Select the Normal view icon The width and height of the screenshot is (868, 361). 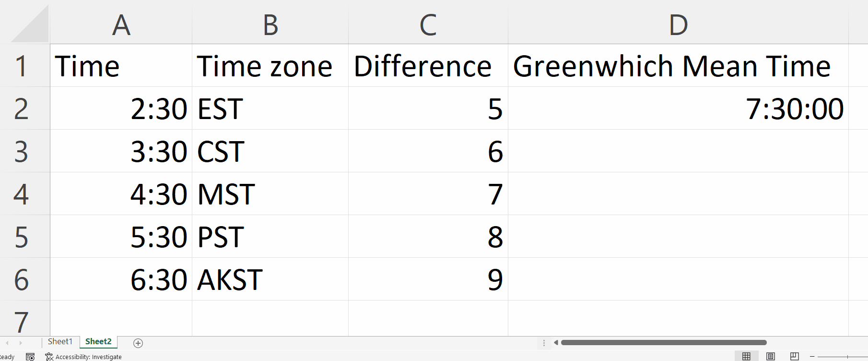tap(746, 356)
